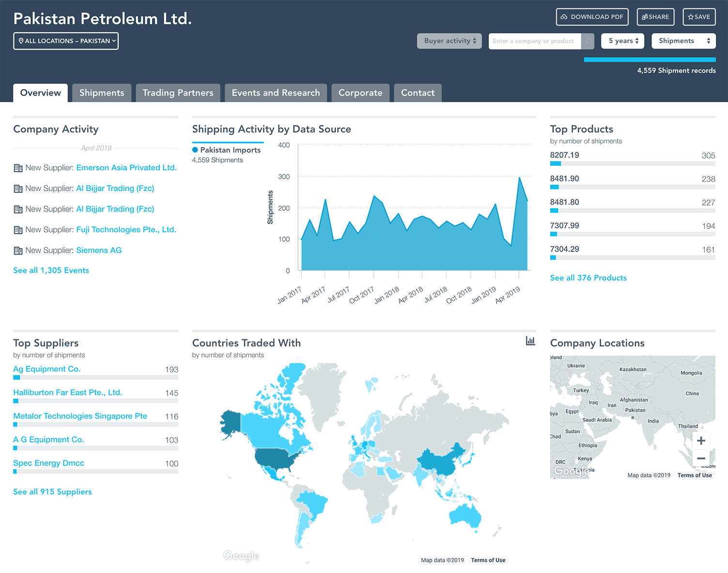The image size is (728, 573).
Task: Open Spec Energy Dmcc supplier
Action: click(48, 463)
